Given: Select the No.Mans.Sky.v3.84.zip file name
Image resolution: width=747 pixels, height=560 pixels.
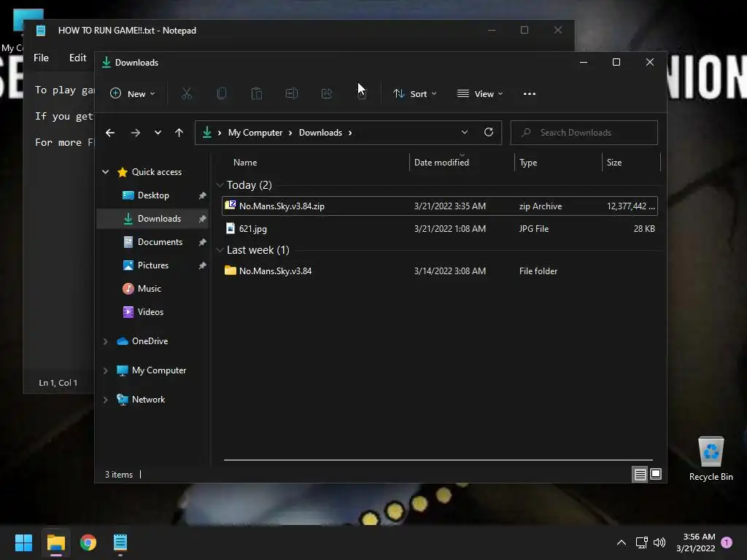Looking at the screenshot, I should tap(282, 206).
